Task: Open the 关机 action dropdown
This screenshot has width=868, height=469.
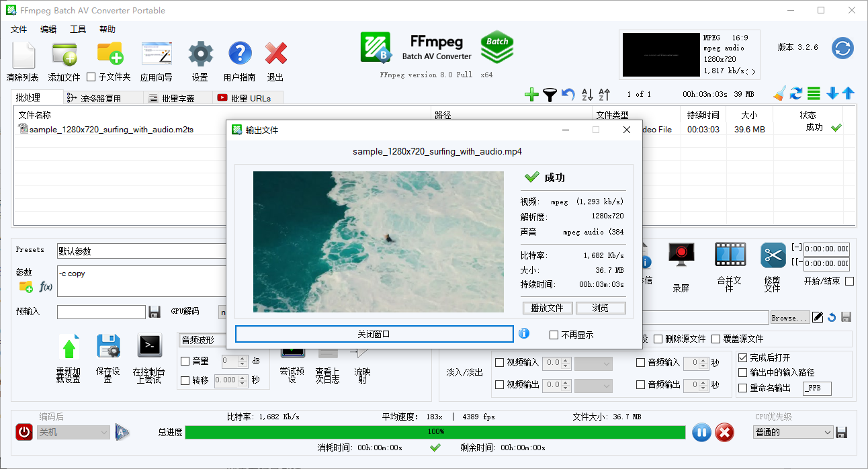Action: (73, 432)
